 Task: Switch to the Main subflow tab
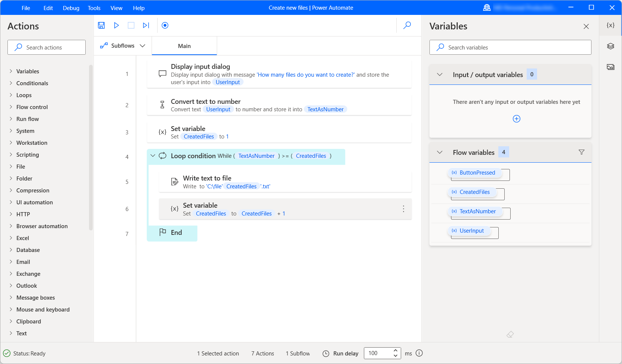click(x=184, y=46)
